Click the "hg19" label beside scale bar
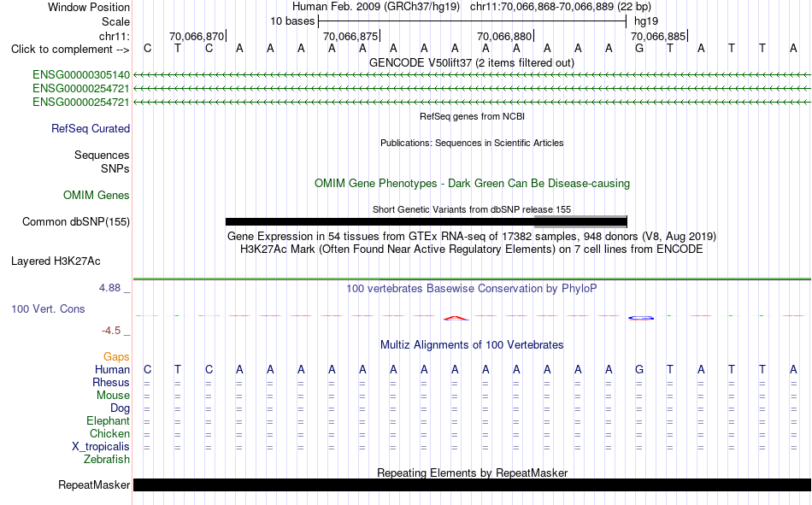 pos(646,21)
